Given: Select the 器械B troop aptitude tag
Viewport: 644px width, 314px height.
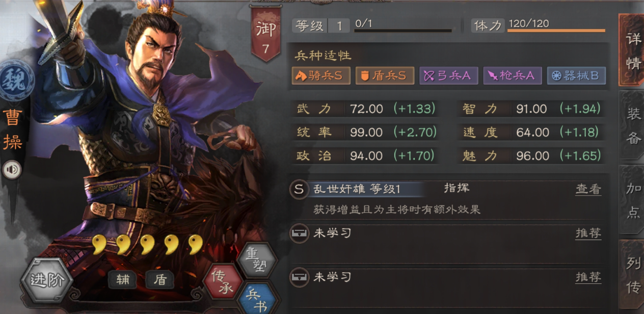Looking at the screenshot, I should (576, 76).
